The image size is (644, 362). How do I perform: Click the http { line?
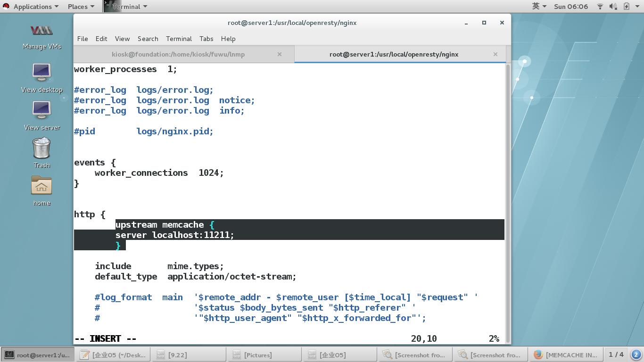pos(90,214)
